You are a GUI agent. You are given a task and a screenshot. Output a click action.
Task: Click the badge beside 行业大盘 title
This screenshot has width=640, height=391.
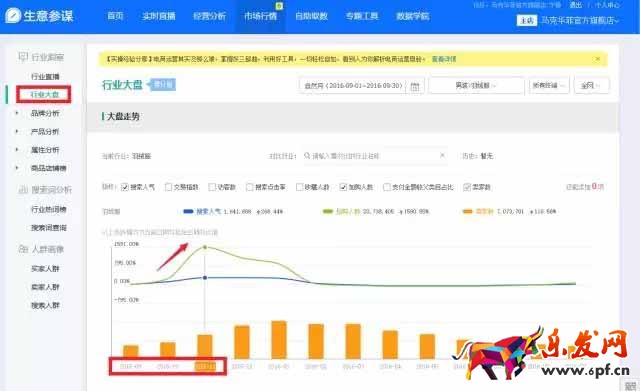coord(162,84)
